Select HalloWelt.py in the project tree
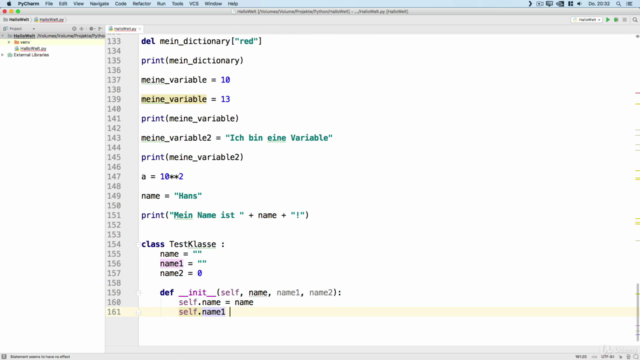Image resolution: width=640 pixels, height=360 pixels. [x=33, y=49]
